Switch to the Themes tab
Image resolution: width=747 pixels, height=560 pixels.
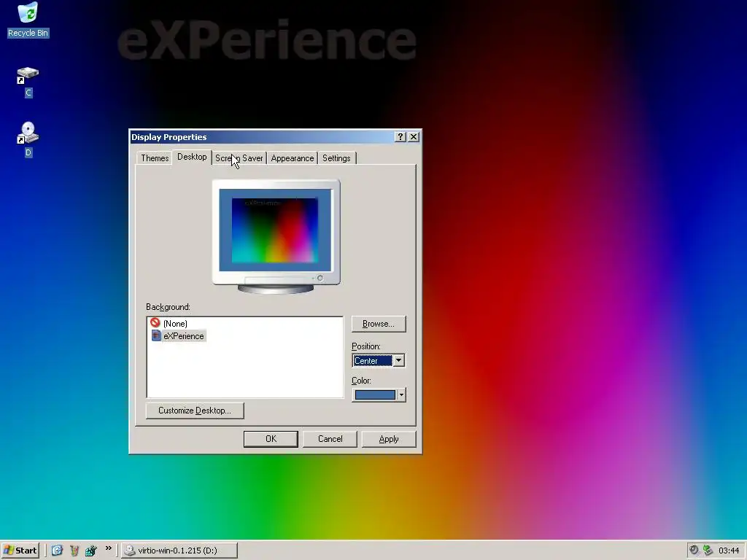(x=155, y=158)
